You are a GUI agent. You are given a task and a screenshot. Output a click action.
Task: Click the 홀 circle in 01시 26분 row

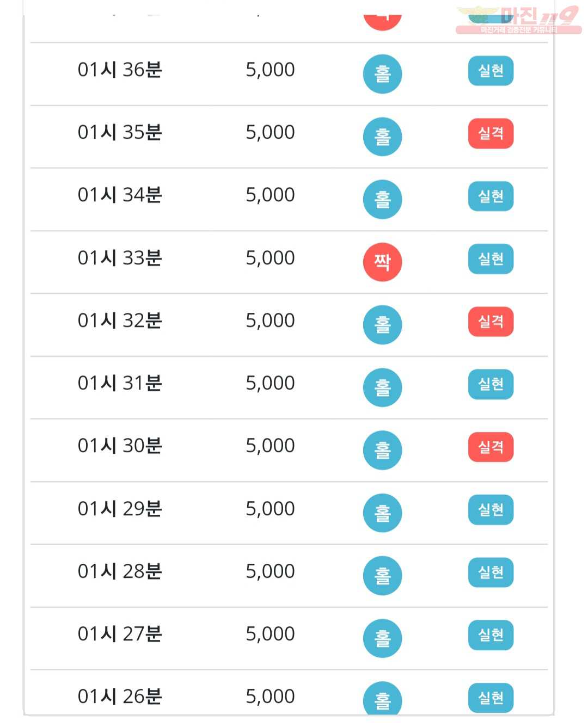tap(382, 699)
